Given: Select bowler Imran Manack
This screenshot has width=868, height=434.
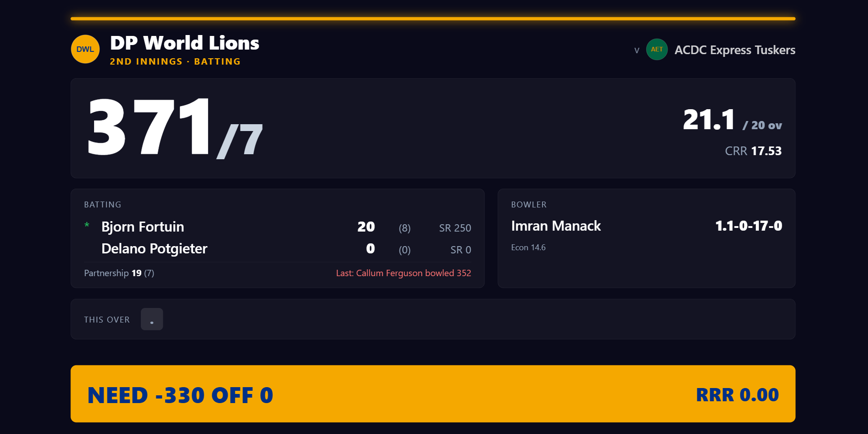Looking at the screenshot, I should click(556, 226).
